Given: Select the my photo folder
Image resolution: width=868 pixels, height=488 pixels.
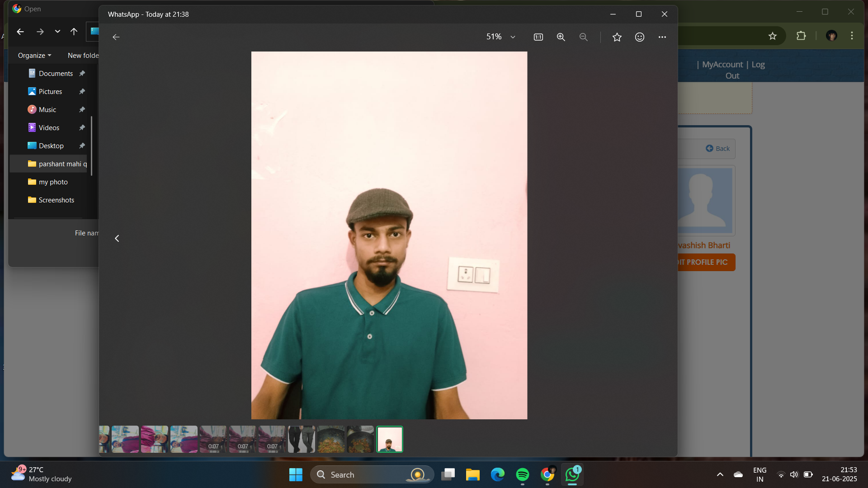Looking at the screenshot, I should pyautogui.click(x=53, y=182).
